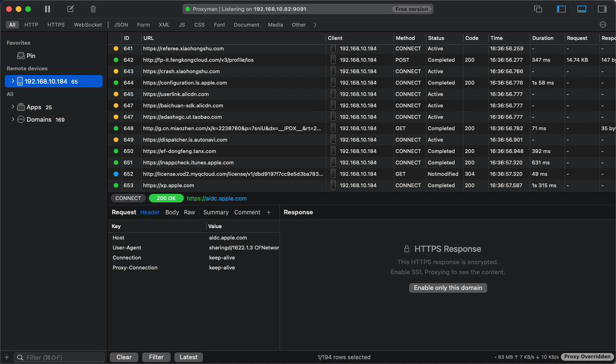Open the Request Body tab
This screenshot has height=364, width=616.
pos(172,212)
